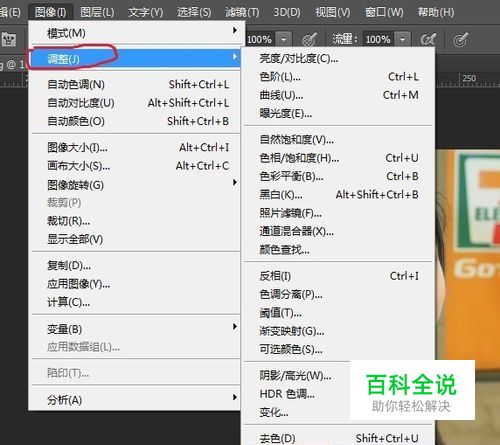Open the 视图(V) menu
This screenshot has height=445, width=500.
pos(333,12)
